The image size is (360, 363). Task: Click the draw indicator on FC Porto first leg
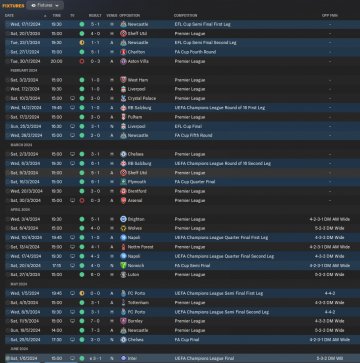82,293
